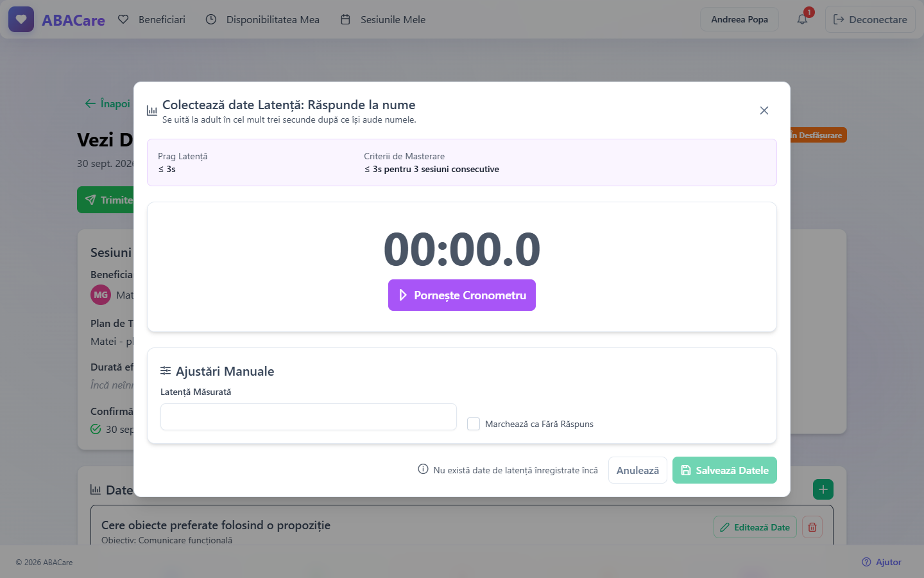Start the stopwatch with Pornește Cronometru
The image size is (924, 578).
tap(462, 295)
